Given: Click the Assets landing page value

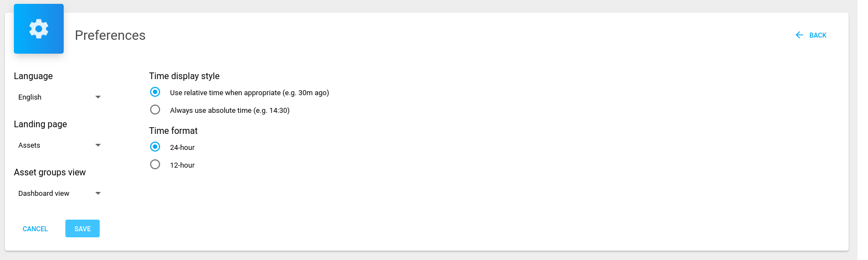Looking at the screenshot, I should [x=29, y=145].
